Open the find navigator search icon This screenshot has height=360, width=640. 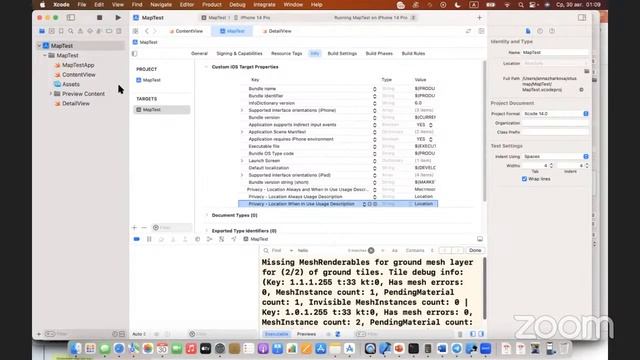pos(71,31)
